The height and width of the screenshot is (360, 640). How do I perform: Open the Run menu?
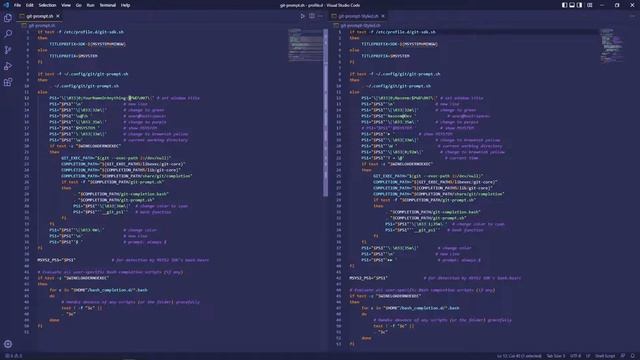click(90, 5)
